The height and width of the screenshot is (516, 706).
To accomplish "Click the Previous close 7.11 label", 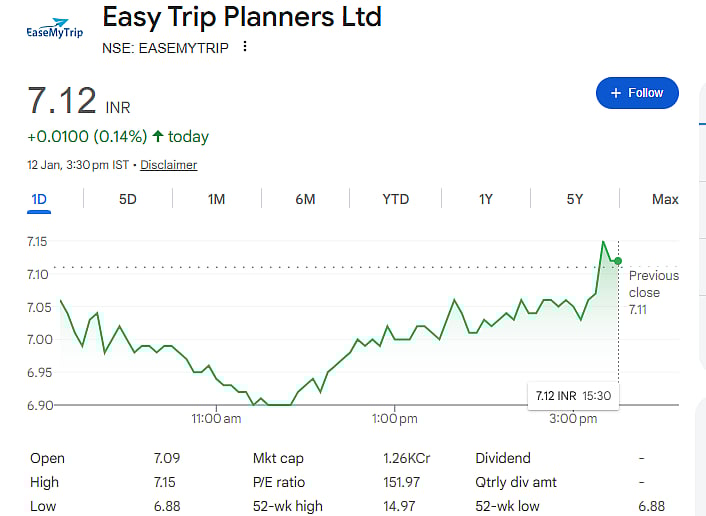I will 653,292.
